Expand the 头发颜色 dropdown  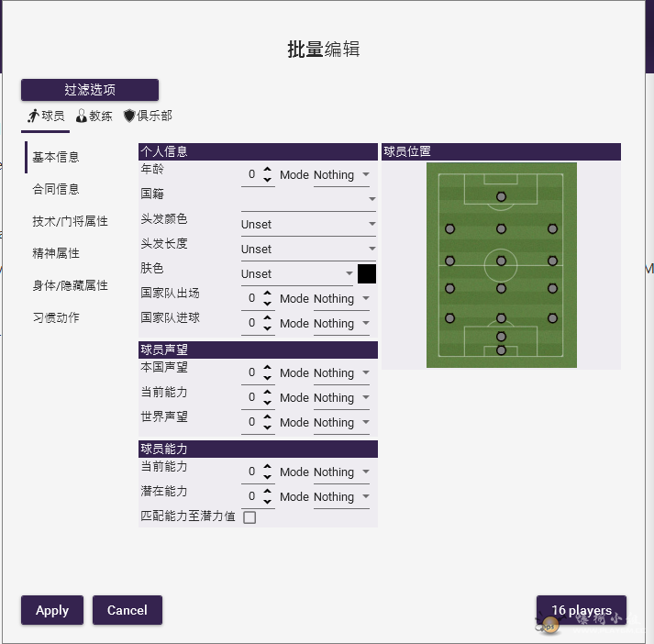pyautogui.click(x=308, y=224)
